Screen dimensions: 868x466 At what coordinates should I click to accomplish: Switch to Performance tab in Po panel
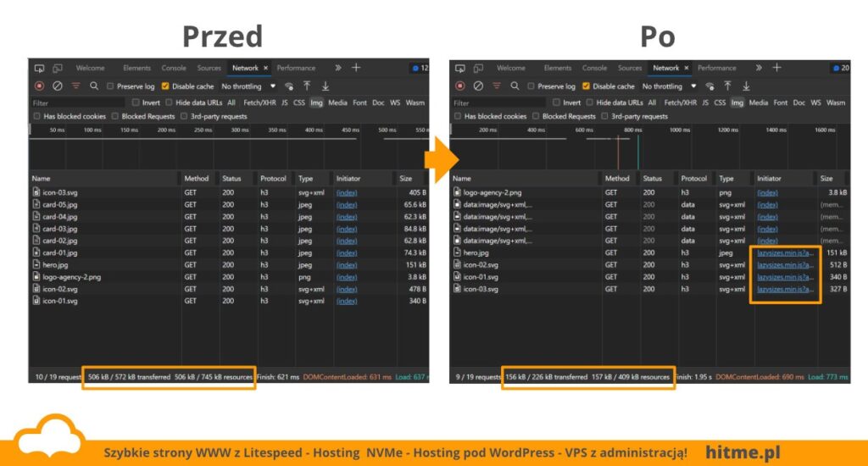point(717,68)
